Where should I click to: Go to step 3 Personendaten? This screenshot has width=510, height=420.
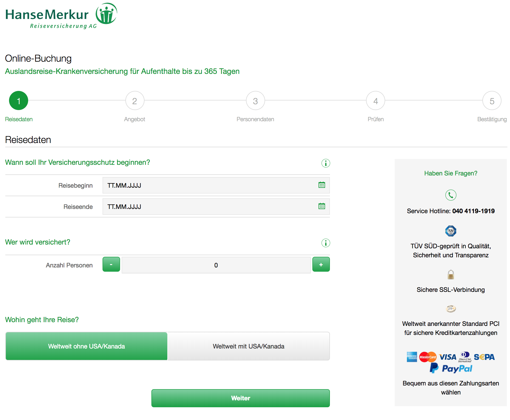255,101
